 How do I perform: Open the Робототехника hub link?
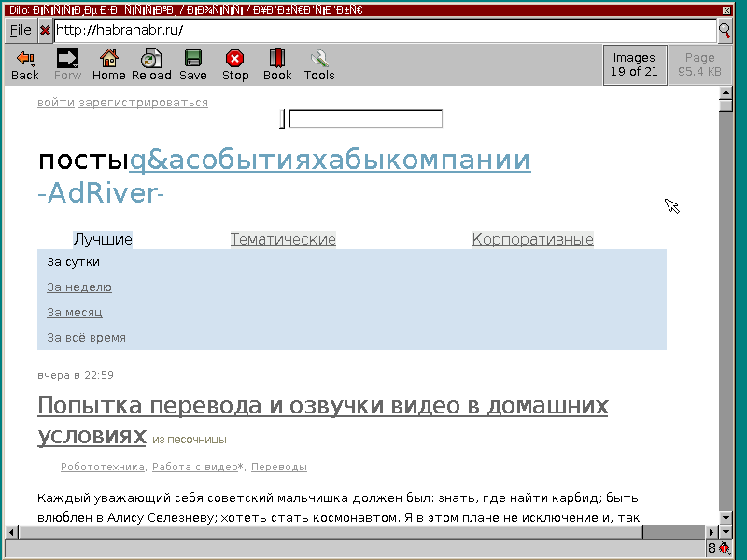(x=103, y=467)
